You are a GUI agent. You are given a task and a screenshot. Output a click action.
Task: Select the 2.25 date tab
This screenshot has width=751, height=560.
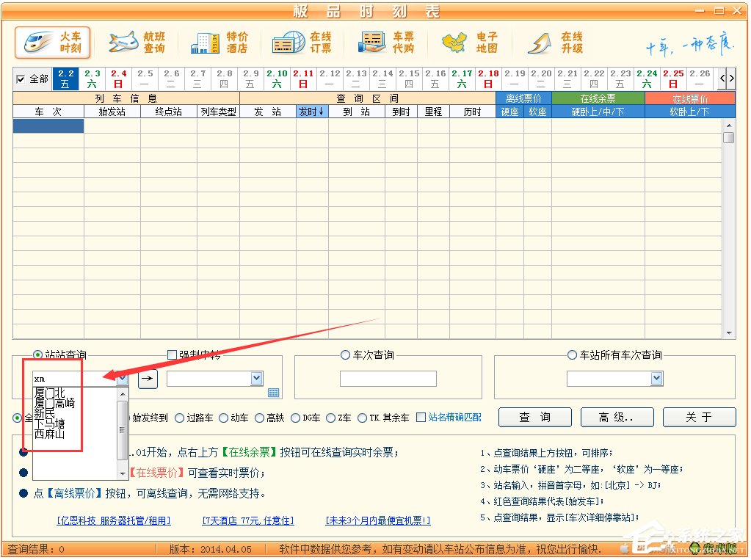[673, 79]
